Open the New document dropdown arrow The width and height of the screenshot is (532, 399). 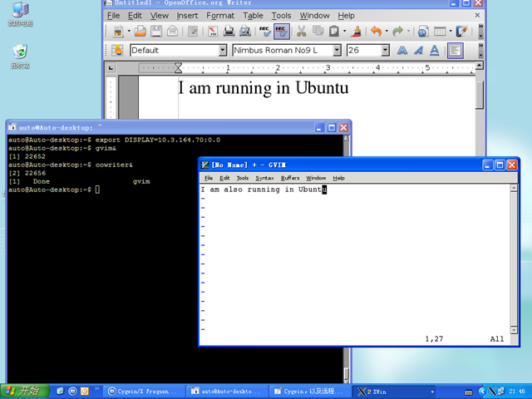[129, 32]
